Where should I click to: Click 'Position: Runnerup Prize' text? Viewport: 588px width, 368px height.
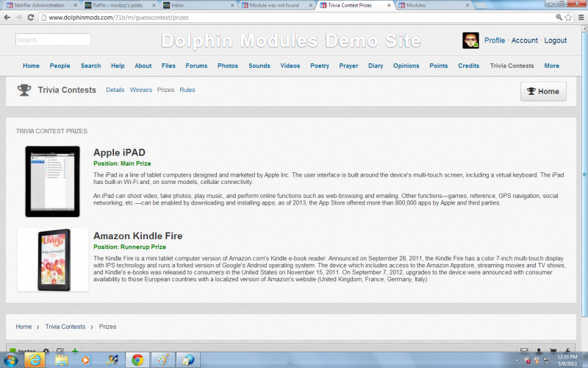coord(129,247)
